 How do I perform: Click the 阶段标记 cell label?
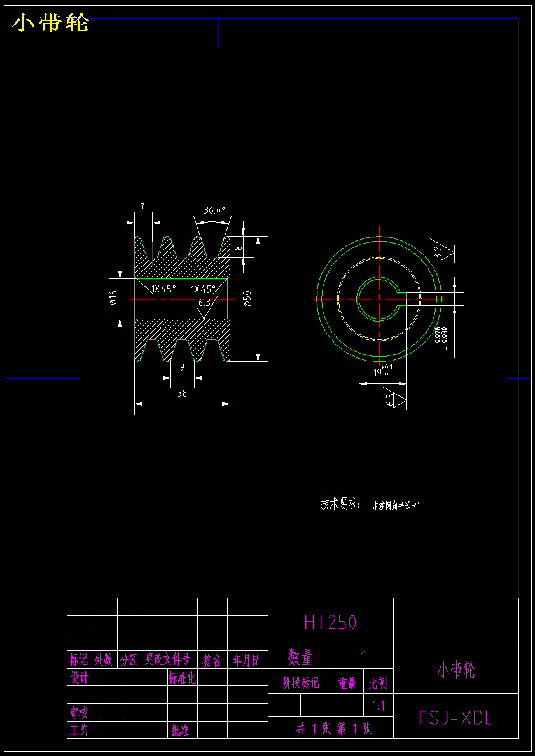(301, 683)
